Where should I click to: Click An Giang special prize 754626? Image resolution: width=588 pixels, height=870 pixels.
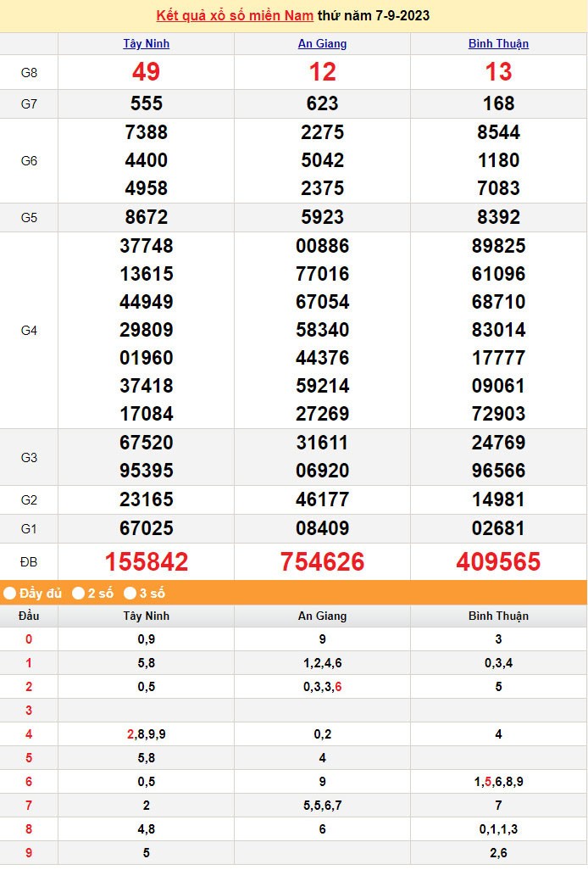[322, 561]
